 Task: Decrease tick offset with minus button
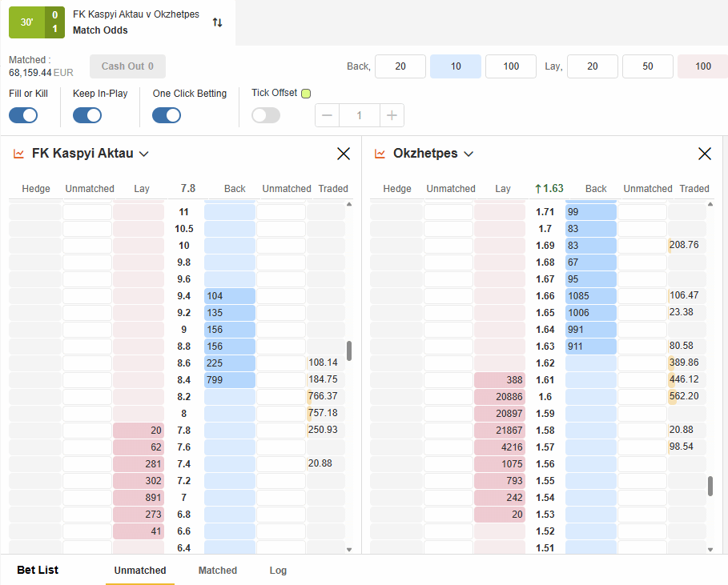click(x=328, y=115)
